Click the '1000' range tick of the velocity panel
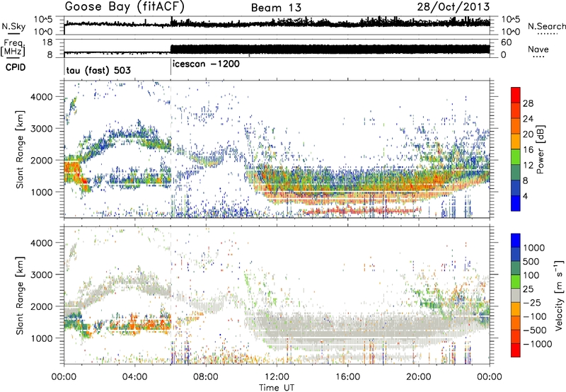 43,338
